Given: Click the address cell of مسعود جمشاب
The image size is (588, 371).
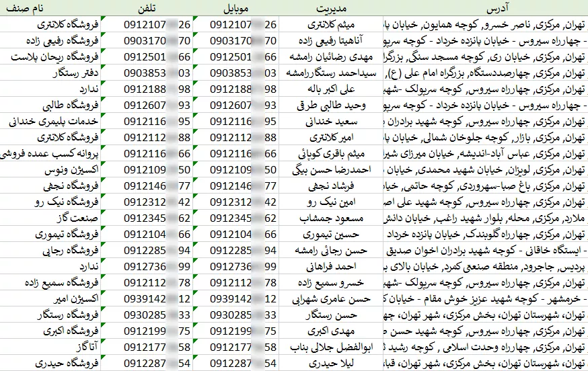Looking at the screenshot, I should click(x=486, y=218).
